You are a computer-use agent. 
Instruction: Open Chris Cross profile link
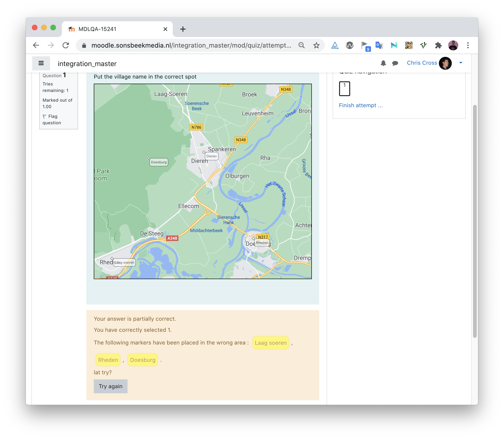(x=422, y=63)
